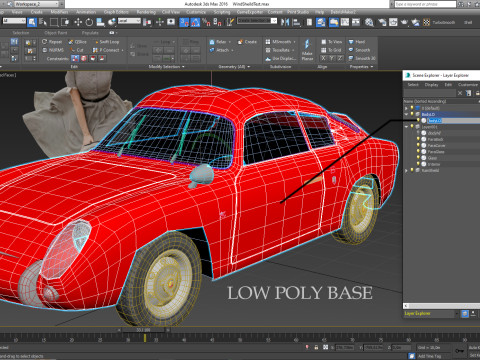Expand the 0 (default) layer
This screenshot has width=480, height=360.
(406, 108)
